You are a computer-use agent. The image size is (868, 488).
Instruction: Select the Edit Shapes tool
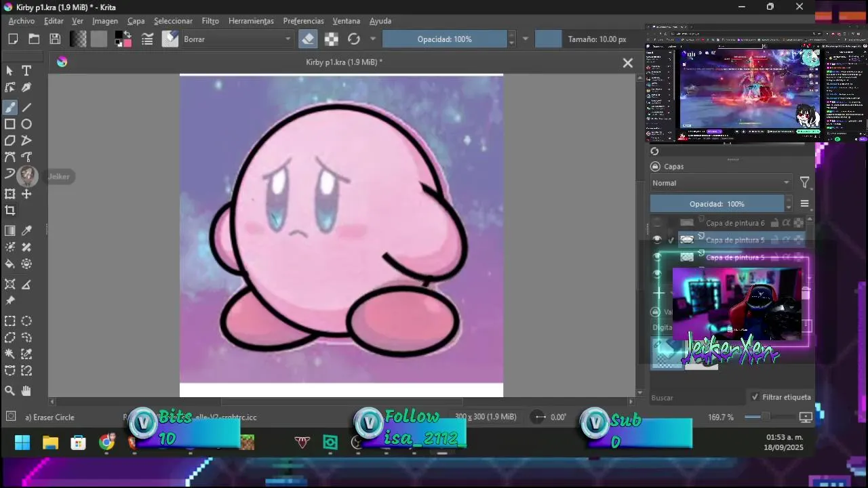pos(10,87)
